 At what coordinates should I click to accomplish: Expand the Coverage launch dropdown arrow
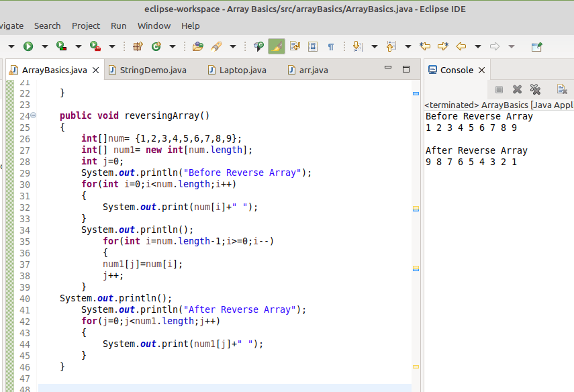pyautogui.click(x=79, y=46)
